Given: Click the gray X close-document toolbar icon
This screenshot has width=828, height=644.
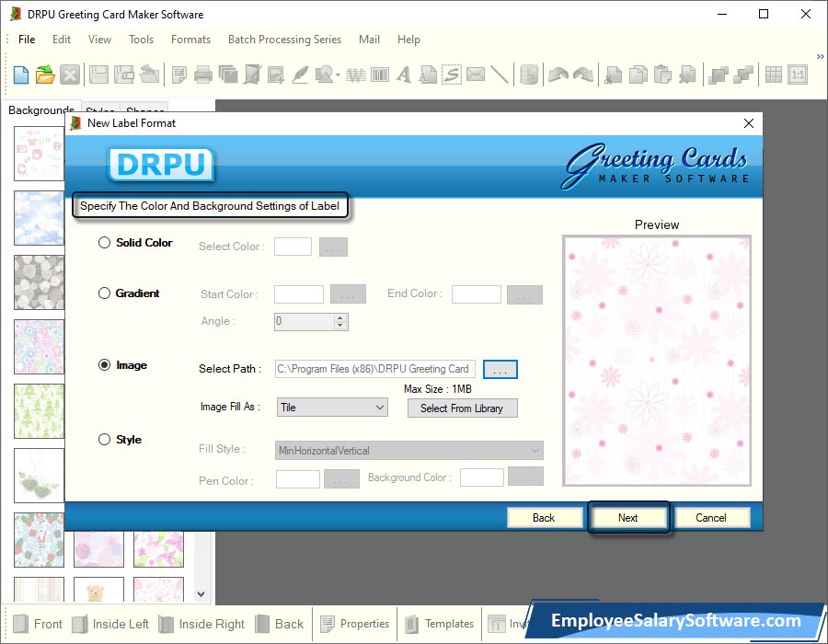Looking at the screenshot, I should [x=70, y=75].
